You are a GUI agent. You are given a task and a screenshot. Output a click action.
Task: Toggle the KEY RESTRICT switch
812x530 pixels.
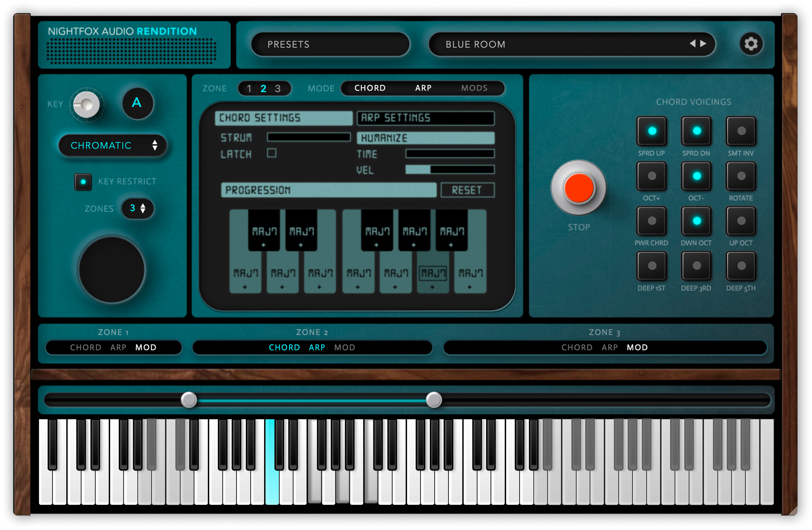click(83, 182)
